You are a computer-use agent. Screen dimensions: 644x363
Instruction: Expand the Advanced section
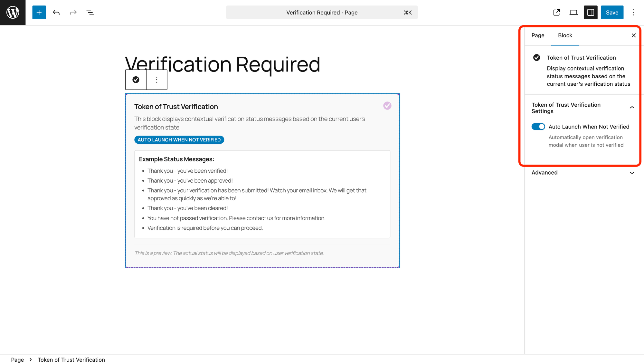point(582,173)
